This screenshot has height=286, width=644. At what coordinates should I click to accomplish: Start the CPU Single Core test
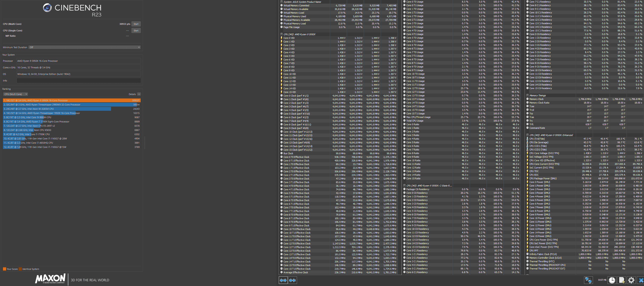[x=136, y=31]
